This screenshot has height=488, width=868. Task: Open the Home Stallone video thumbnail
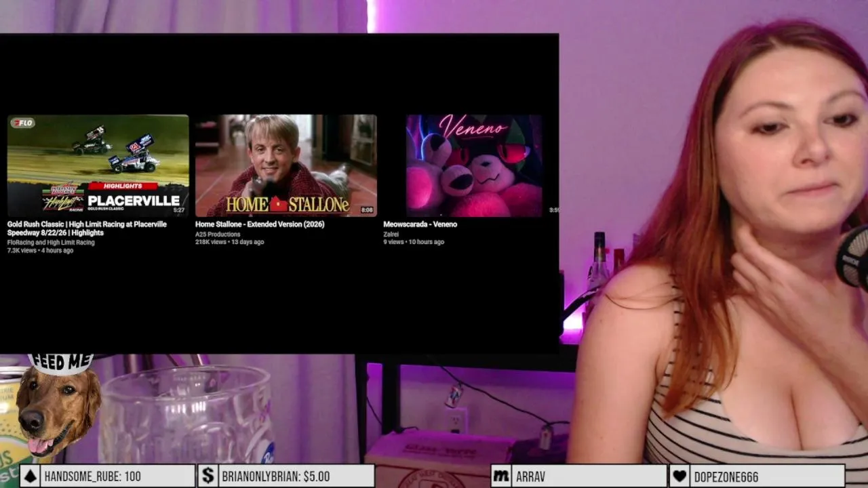(x=286, y=165)
